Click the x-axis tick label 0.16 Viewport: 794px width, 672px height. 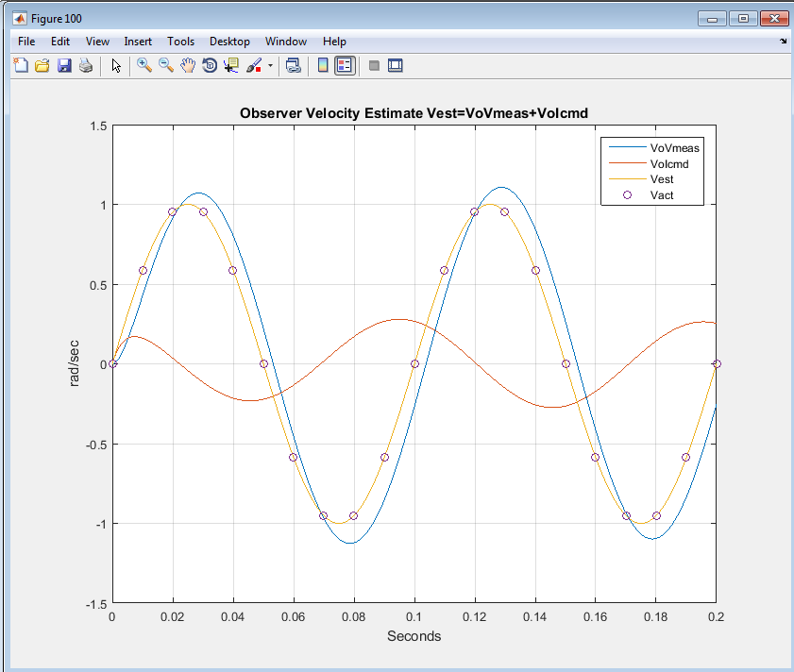coord(595,617)
